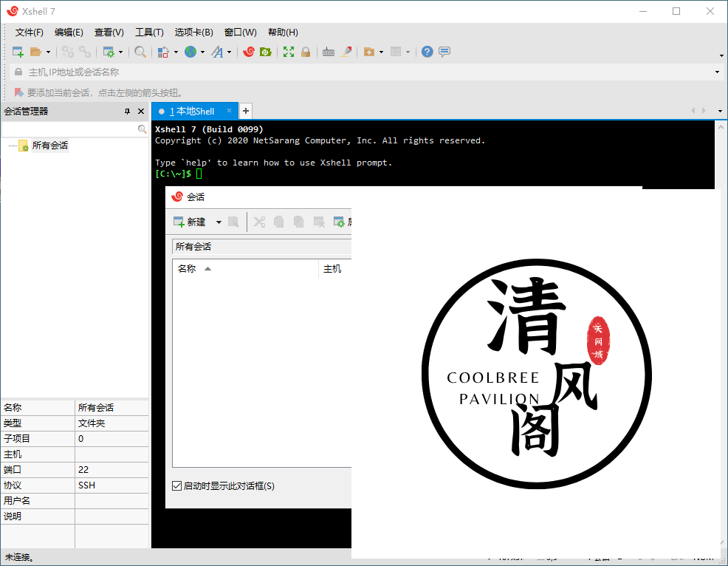Open the 文件(F) menu
This screenshot has width=728, height=566.
click(x=30, y=32)
